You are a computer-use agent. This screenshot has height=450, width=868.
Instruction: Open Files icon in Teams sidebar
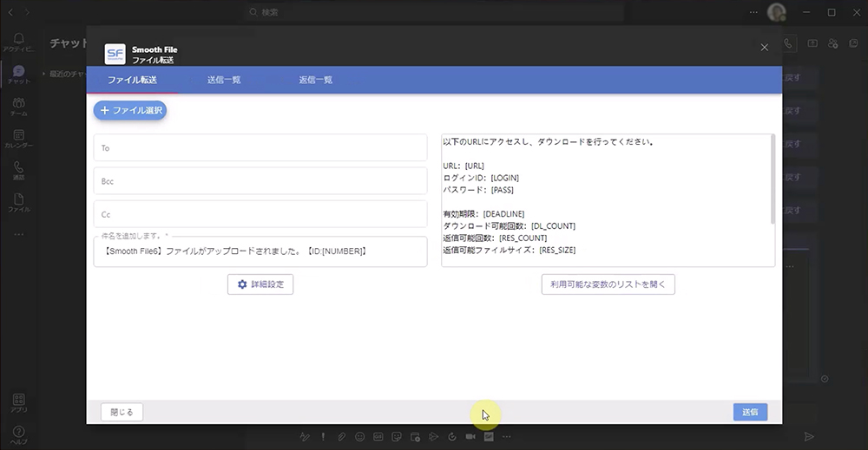coord(19,202)
